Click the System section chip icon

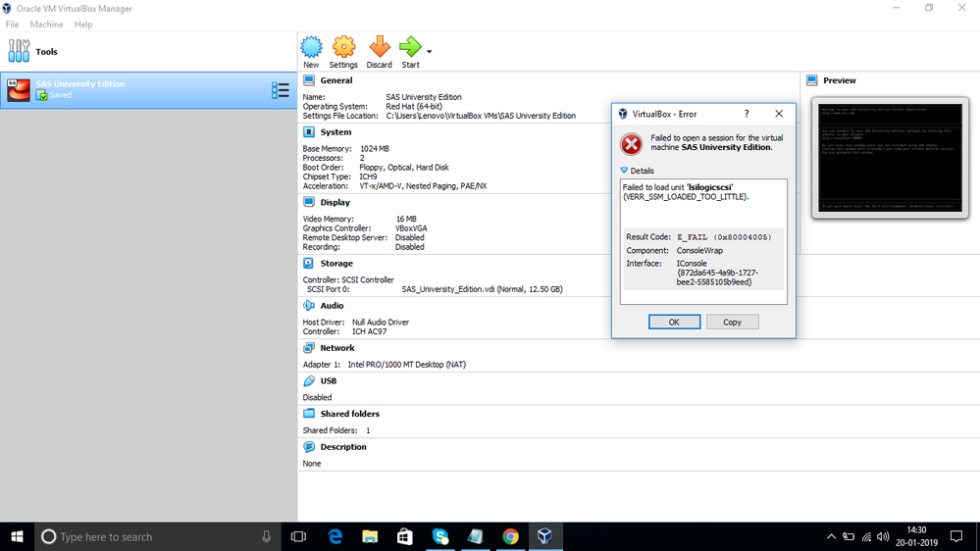click(309, 131)
